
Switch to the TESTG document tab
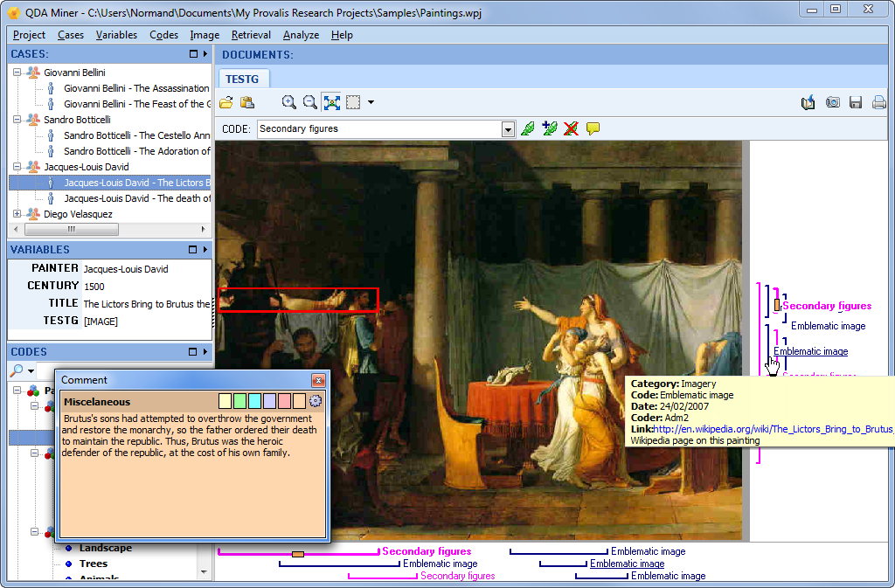coord(243,80)
